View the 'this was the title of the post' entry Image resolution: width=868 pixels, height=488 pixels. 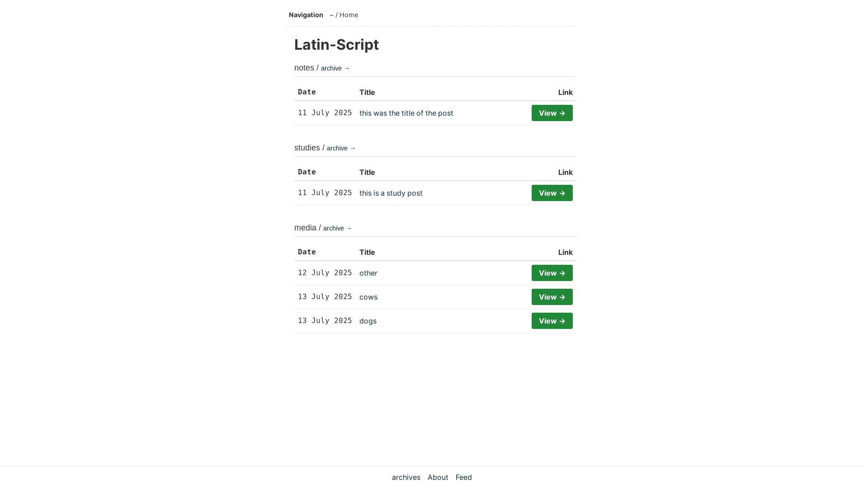(x=552, y=113)
